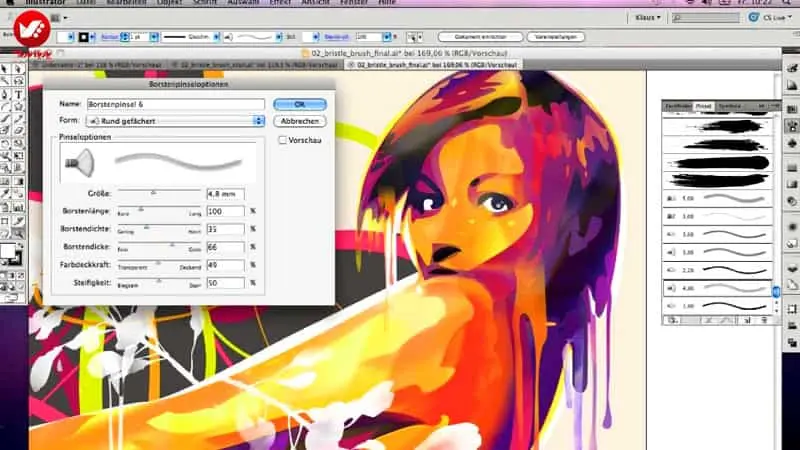800x450 pixels.
Task: Click the 'Voreinstellungen' button
Action: tap(556, 37)
